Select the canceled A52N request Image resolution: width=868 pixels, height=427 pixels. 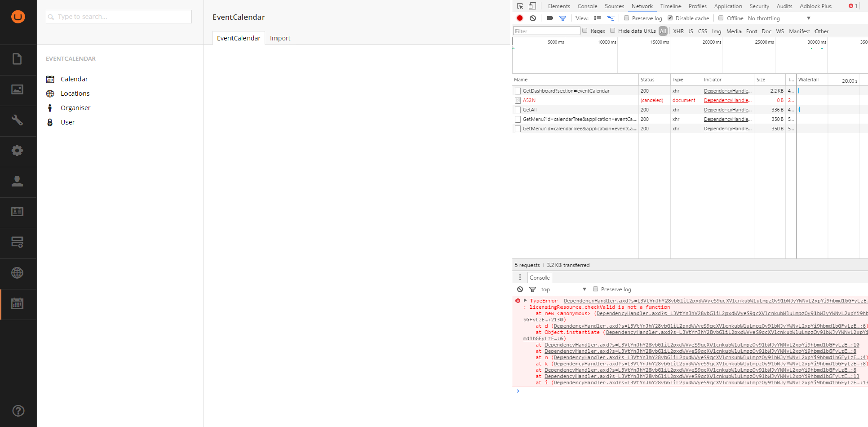tap(529, 100)
